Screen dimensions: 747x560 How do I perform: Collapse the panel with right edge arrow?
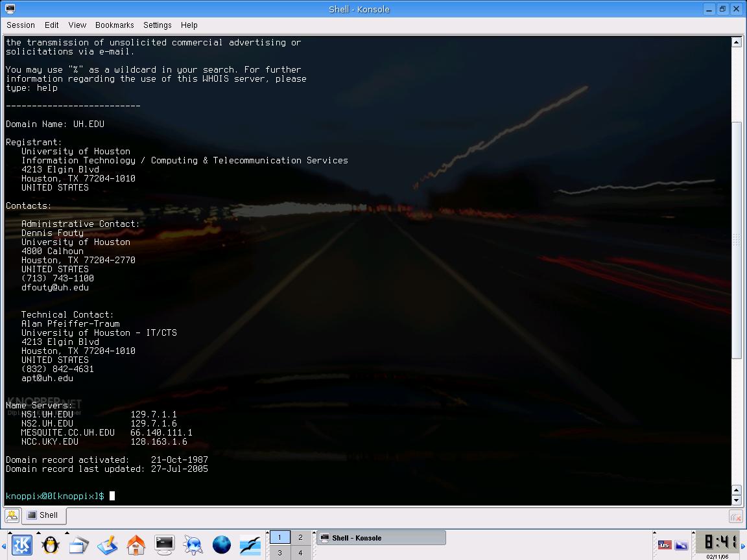tap(742, 545)
